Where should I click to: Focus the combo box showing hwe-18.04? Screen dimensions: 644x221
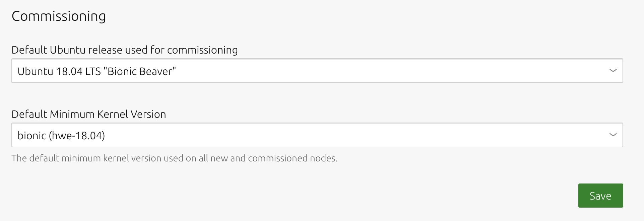click(317, 135)
